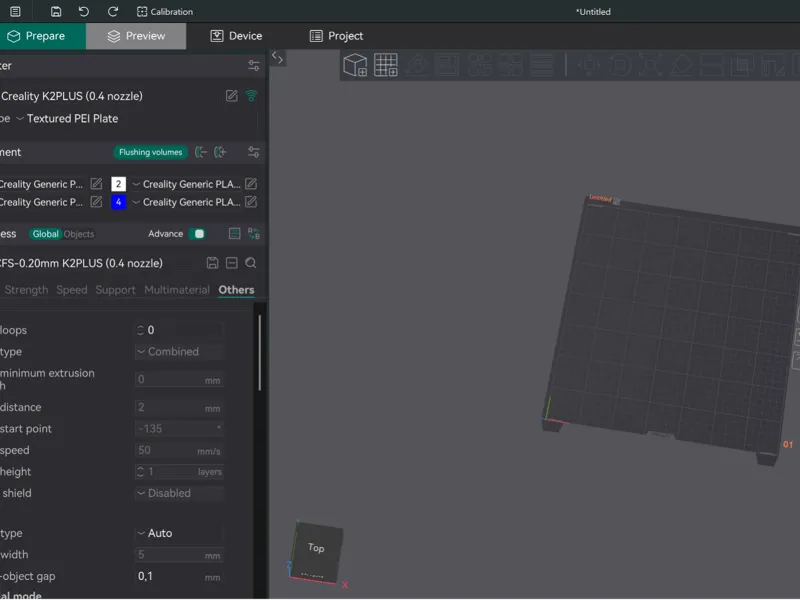Open the process settings list icon

click(234, 234)
